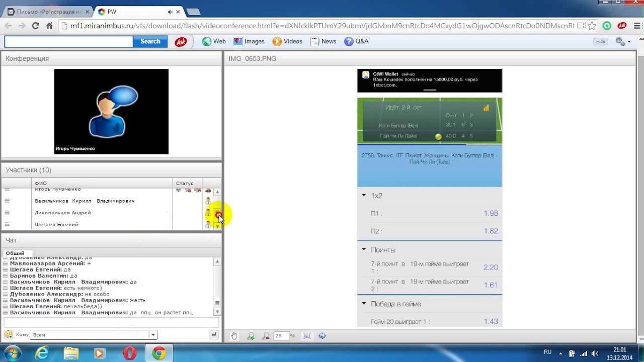The width and height of the screenshot is (644, 362).
Task: Click user icon for Дикопольцев Андрей
Action: (x=208, y=213)
